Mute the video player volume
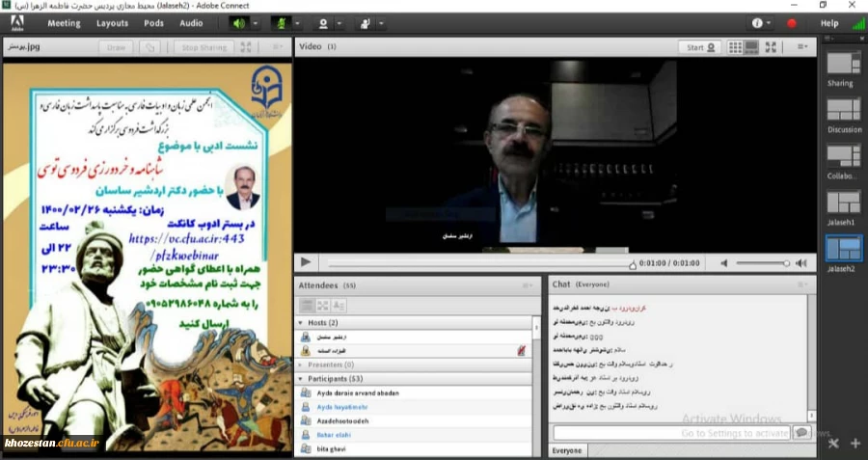Screen dimensions: 868x460 pyautogui.click(x=723, y=262)
